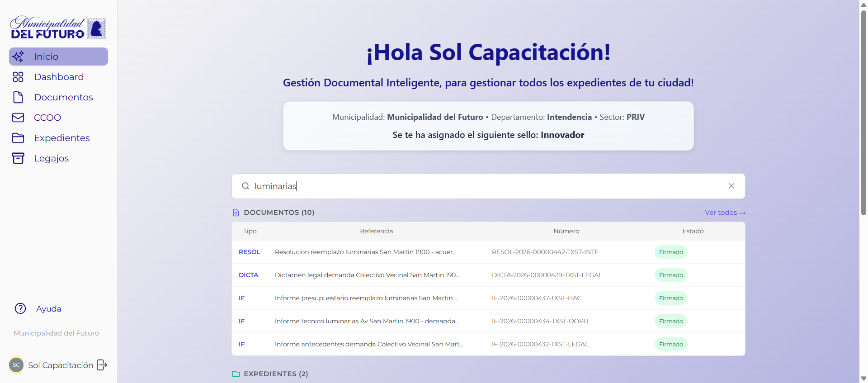Open the DICTA Dictamen legal document row
Screen dimensions: 868x383
pos(367,275)
